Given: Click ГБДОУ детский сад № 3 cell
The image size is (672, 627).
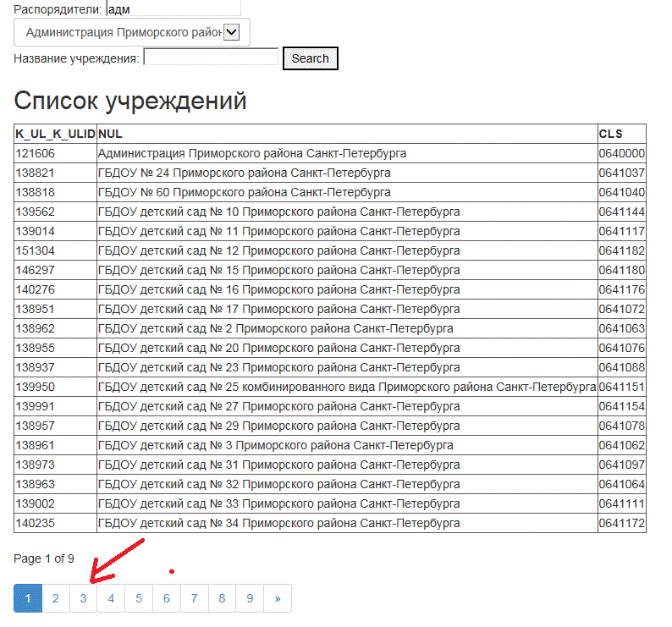Looking at the screenshot, I should pyautogui.click(x=347, y=445).
